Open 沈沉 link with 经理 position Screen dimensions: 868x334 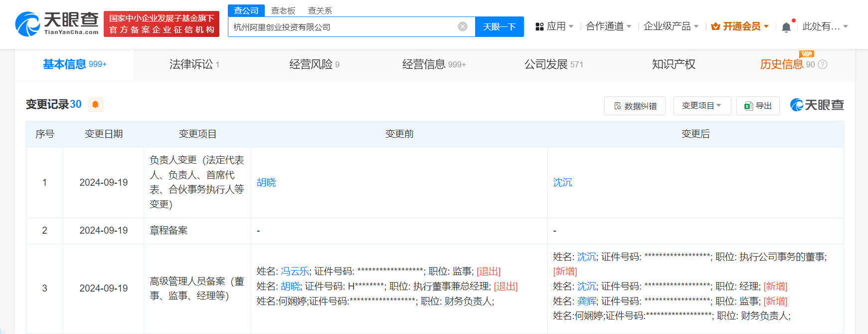[587, 287]
